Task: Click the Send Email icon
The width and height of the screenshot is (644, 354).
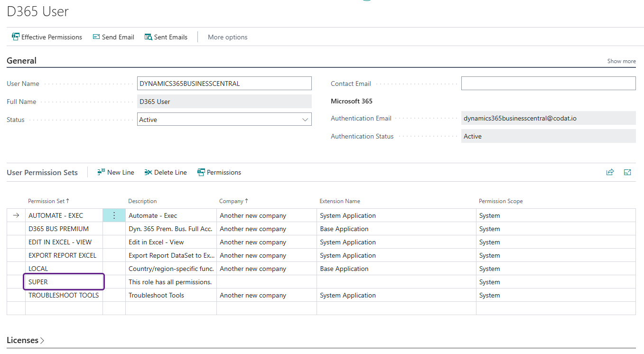Action: 113,37
